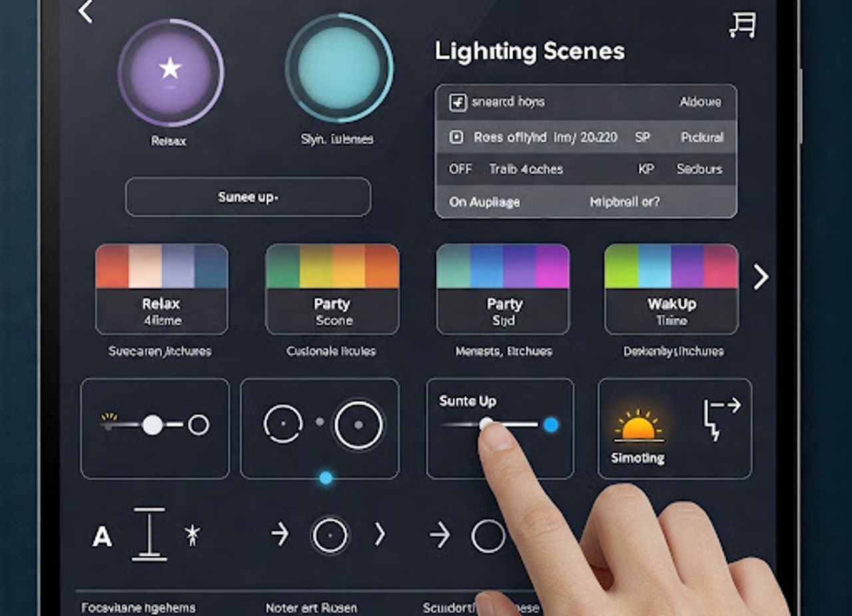Select the letter A icon in the bottom row

click(x=102, y=536)
